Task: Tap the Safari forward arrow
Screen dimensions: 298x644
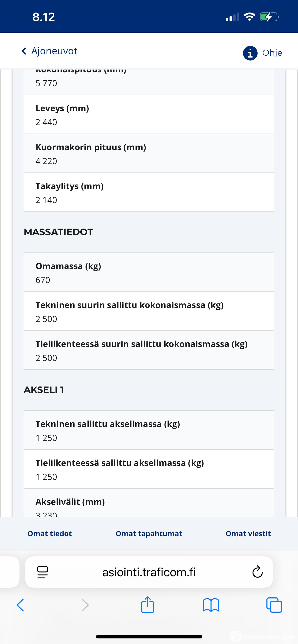Action: (85, 605)
